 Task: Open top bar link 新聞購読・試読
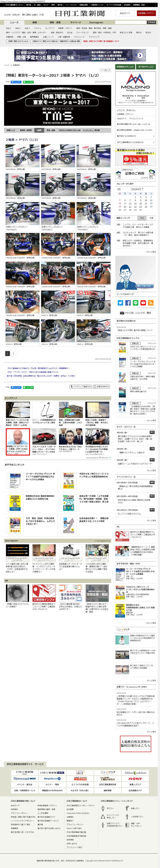pos(139,5)
